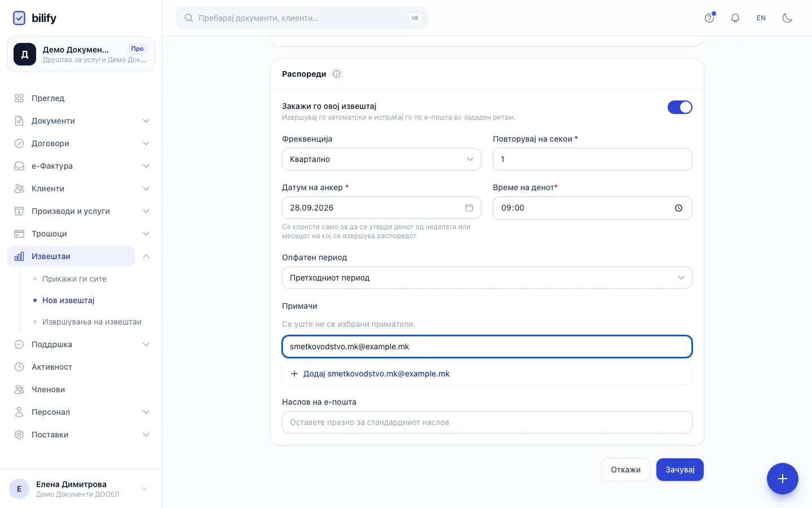Click the Активност clock icon
The width and height of the screenshot is (812, 508).
pyautogui.click(x=19, y=367)
